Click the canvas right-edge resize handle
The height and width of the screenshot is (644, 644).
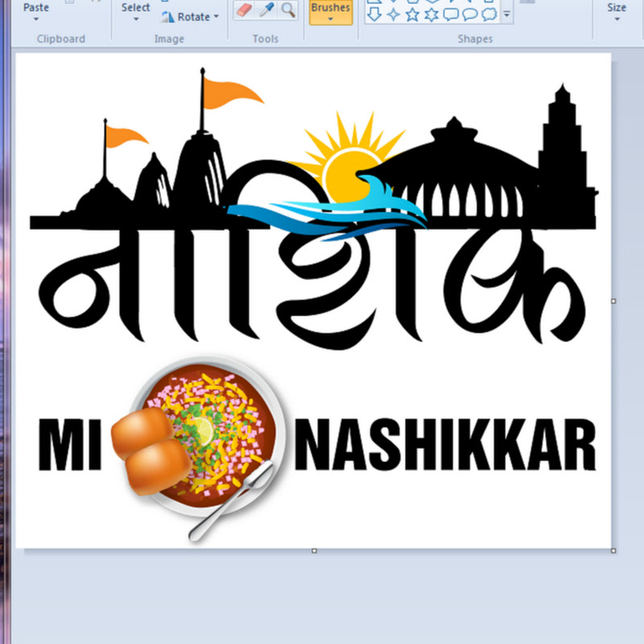[613, 301]
